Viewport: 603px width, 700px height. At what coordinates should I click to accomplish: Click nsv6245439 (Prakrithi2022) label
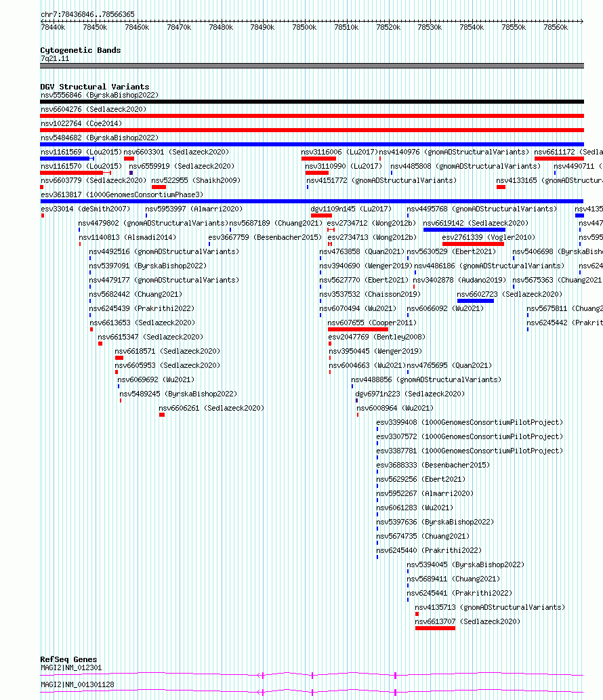coord(142,308)
